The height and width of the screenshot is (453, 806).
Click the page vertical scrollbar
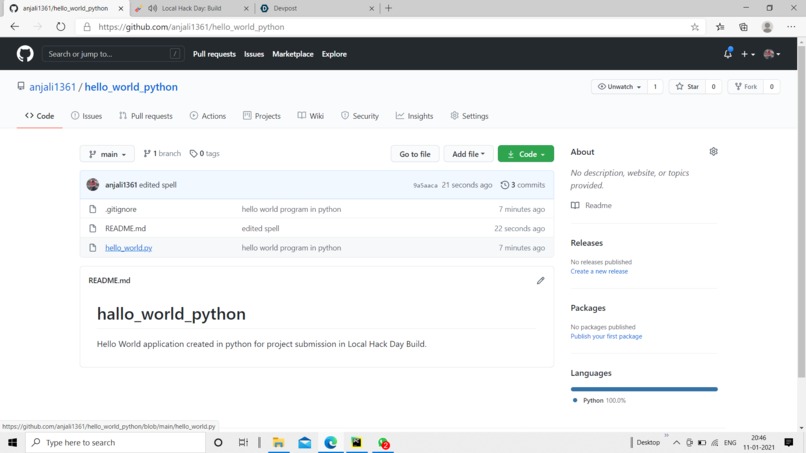[801, 212]
